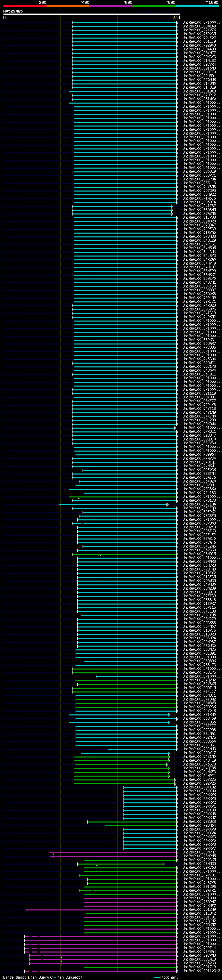Click label UniRef100_A5DEY5
The height and width of the screenshot is (980, 222).
[x=199, y=672]
